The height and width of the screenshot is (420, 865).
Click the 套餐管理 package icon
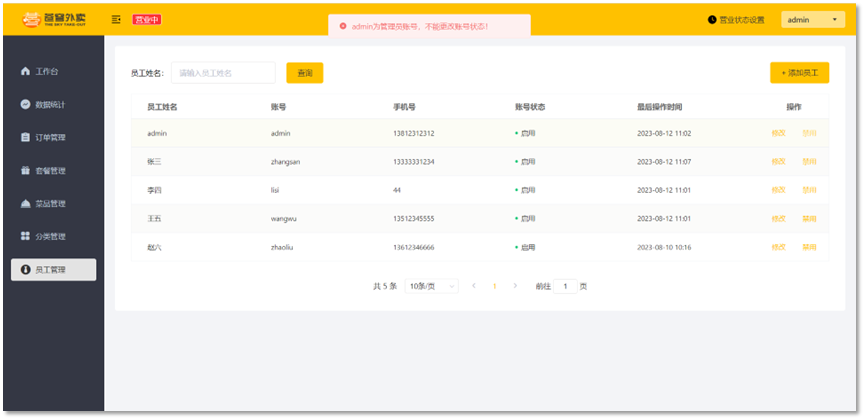pos(25,171)
